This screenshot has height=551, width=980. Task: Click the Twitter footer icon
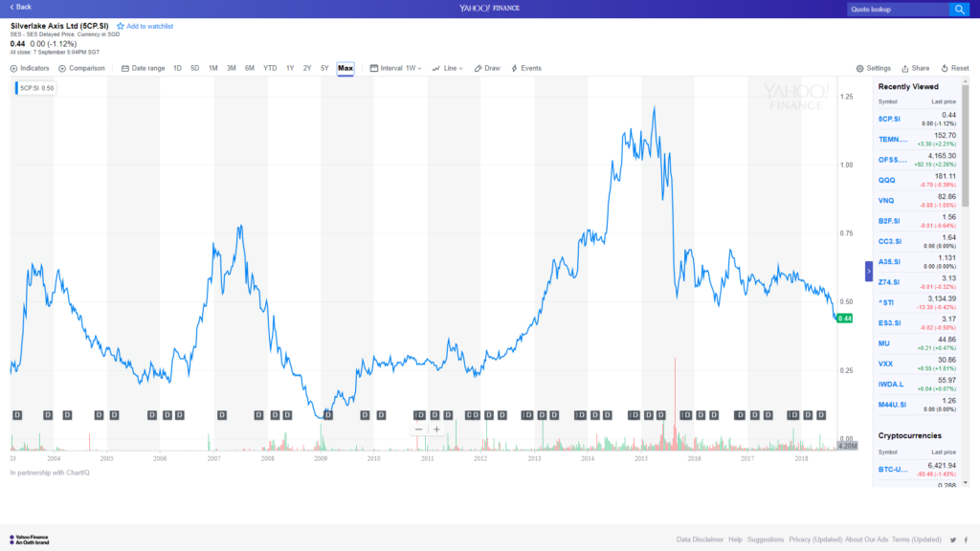coord(952,540)
